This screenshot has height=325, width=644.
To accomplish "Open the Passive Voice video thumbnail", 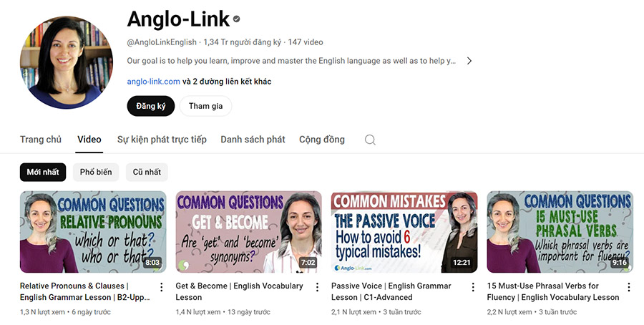I will (404, 232).
